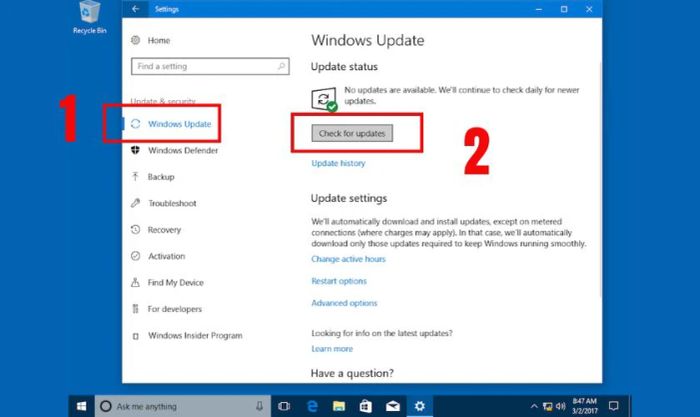This screenshot has width=700, height=417.
Task: Click the Windows Insider Program icon
Action: pos(136,336)
